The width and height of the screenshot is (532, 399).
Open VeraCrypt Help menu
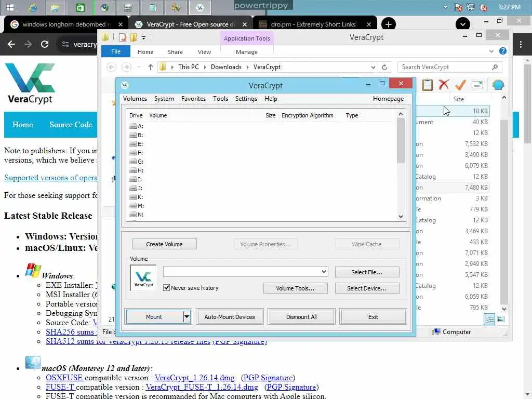point(271,99)
